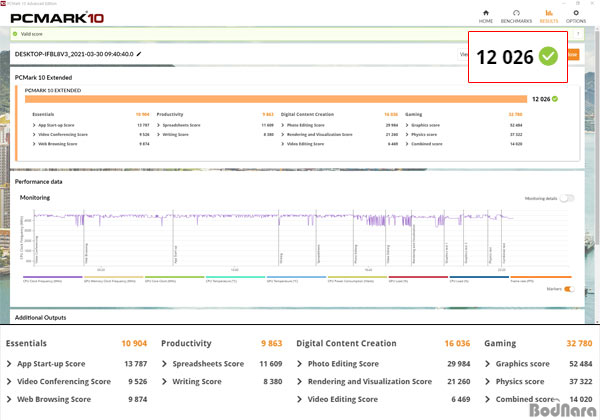Toggle CPU Load legend series
Screen dimensions: 600x420
pos(479,279)
